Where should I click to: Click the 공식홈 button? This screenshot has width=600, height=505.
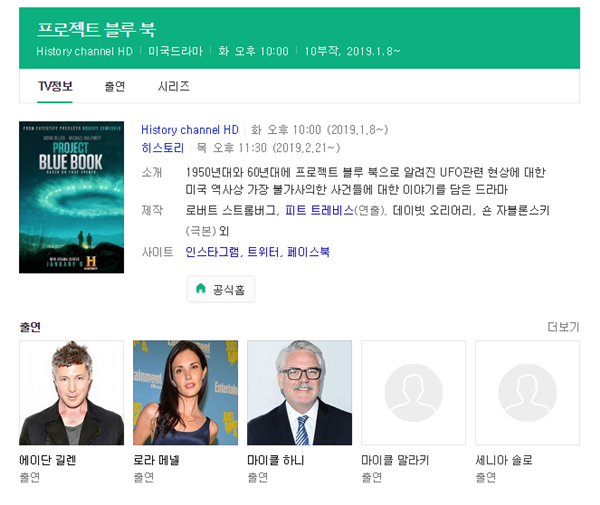click(x=221, y=289)
